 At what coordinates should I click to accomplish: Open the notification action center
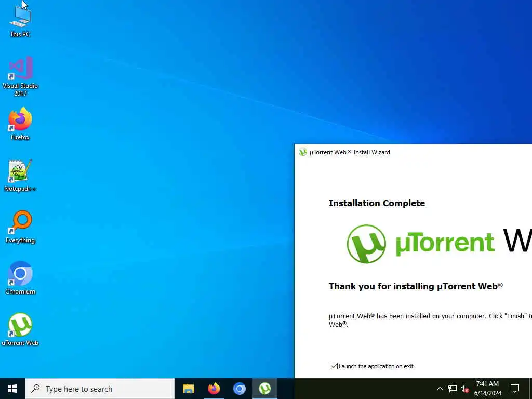tap(515, 389)
